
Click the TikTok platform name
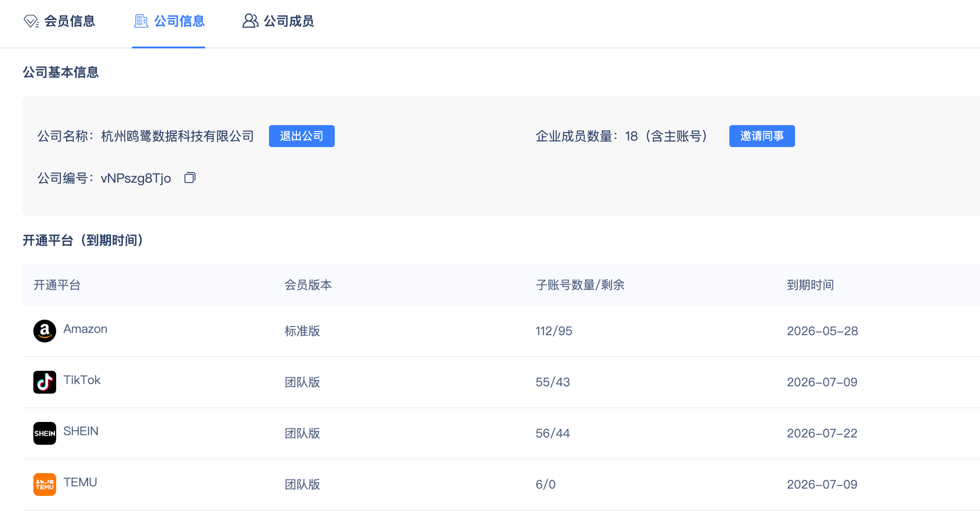(82, 380)
